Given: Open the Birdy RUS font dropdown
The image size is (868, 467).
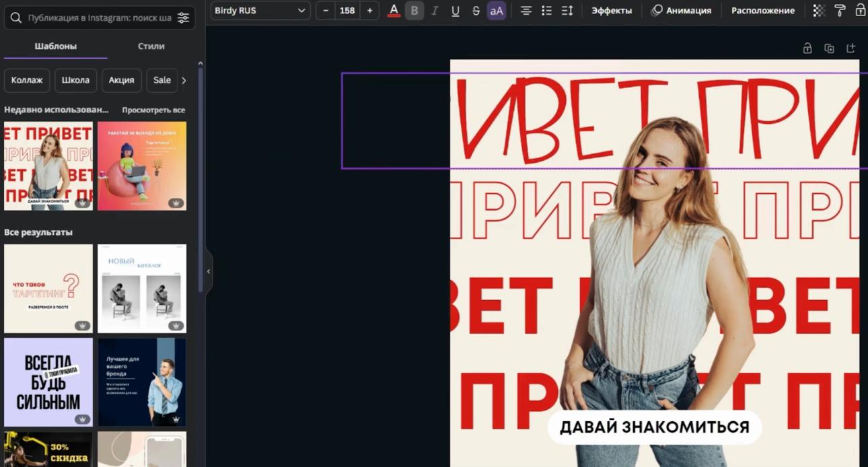Looking at the screenshot, I should (260, 11).
